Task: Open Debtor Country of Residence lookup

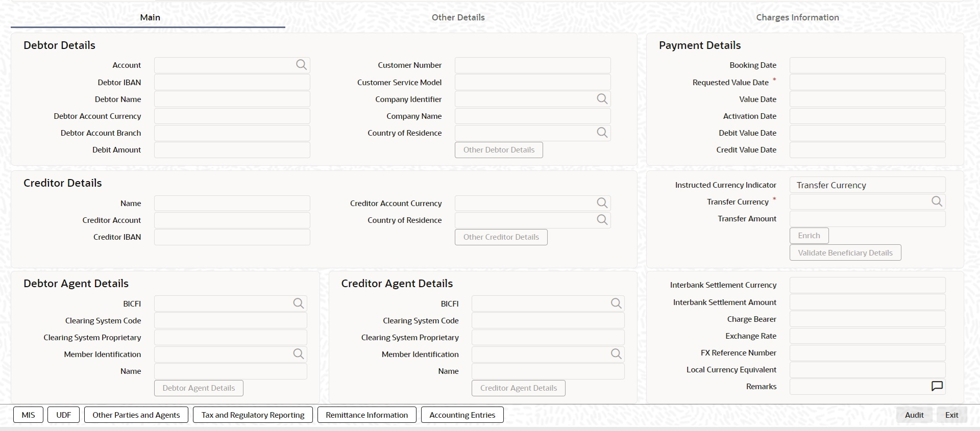Action: point(602,133)
